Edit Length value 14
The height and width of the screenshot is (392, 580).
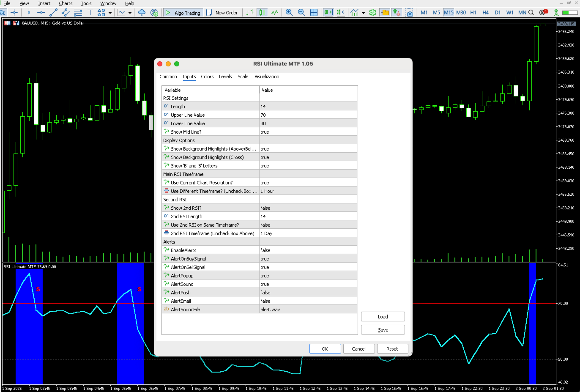(x=308, y=107)
